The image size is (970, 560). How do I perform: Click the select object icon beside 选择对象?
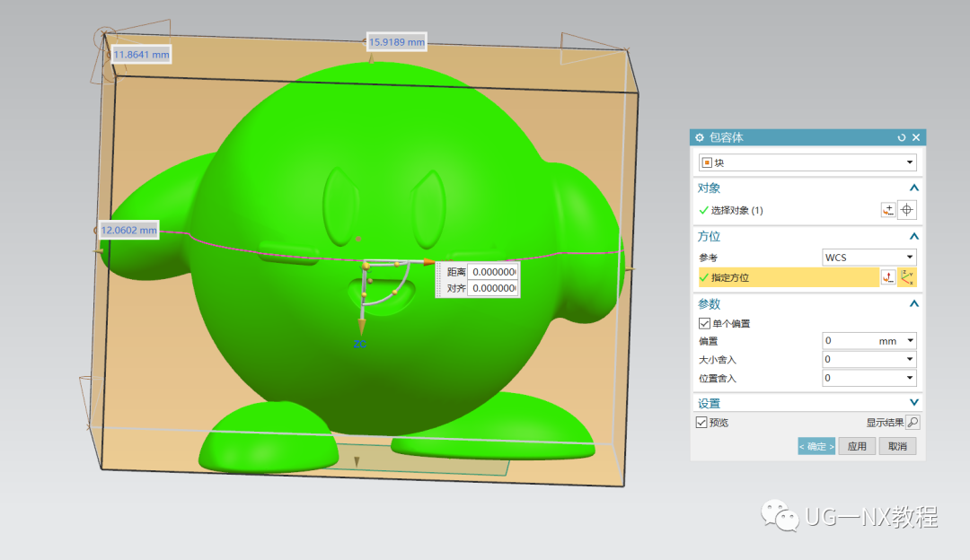coord(888,210)
